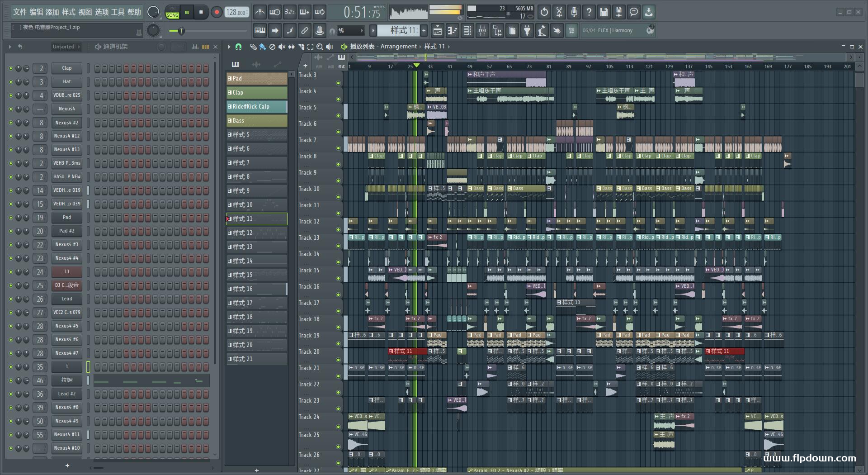Open the Unsorted channel filter dropdown
This screenshot has height=475, width=868.
(66, 47)
